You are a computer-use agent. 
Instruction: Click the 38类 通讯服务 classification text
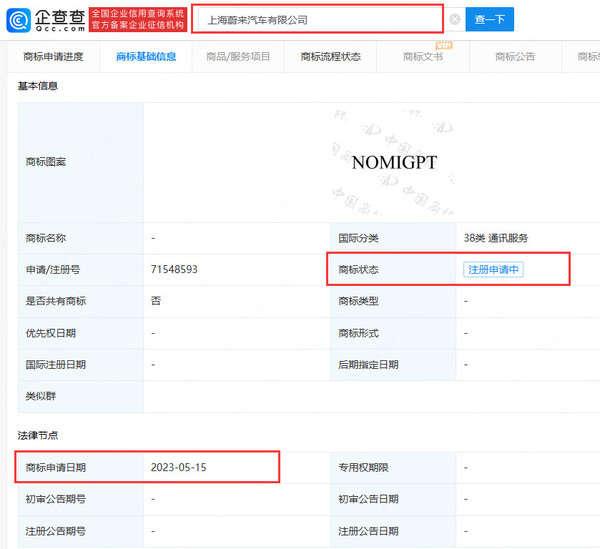[496, 238]
